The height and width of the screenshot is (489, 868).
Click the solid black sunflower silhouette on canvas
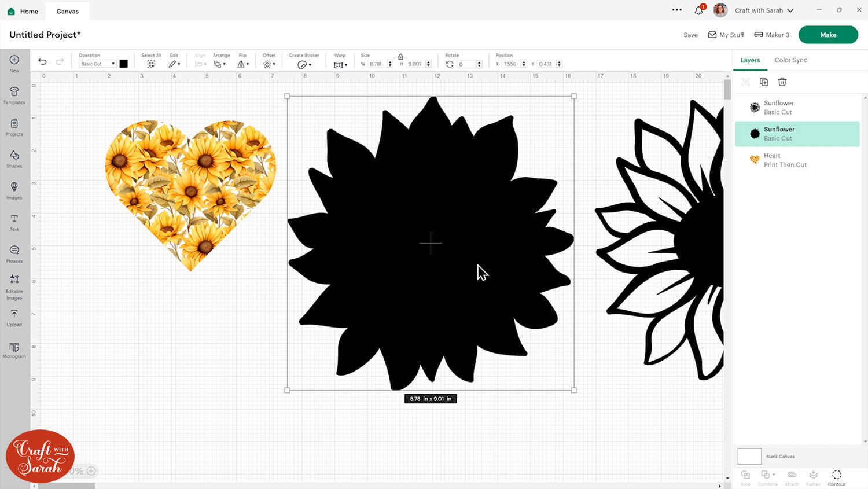pos(431,243)
